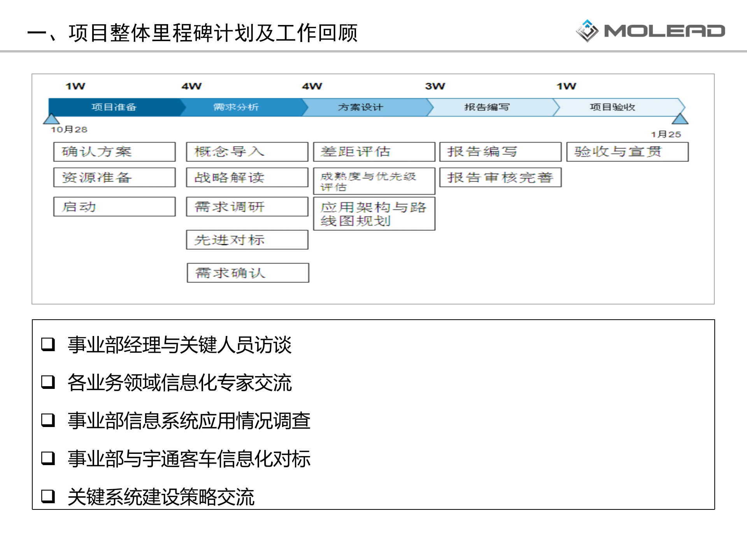Viewport: 747px width, 560px height.
Task: Switch to the 项目验收 phase tab
Action: click(613, 108)
